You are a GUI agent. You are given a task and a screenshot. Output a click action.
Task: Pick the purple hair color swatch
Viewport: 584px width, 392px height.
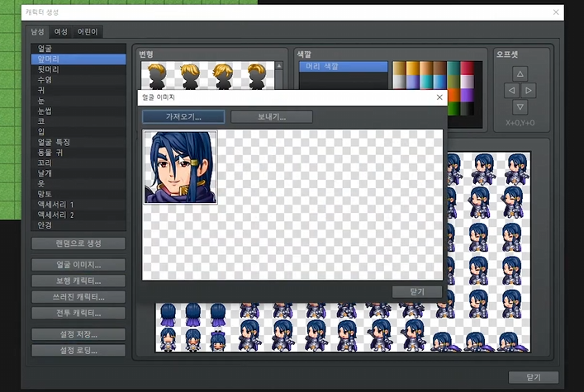(x=468, y=95)
